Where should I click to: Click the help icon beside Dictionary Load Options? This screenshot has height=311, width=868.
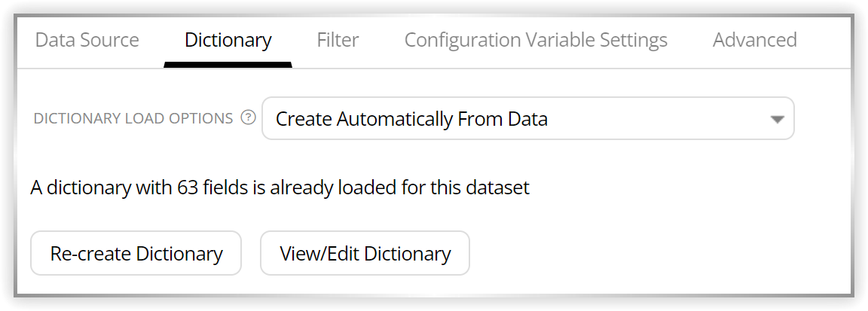coord(249,118)
